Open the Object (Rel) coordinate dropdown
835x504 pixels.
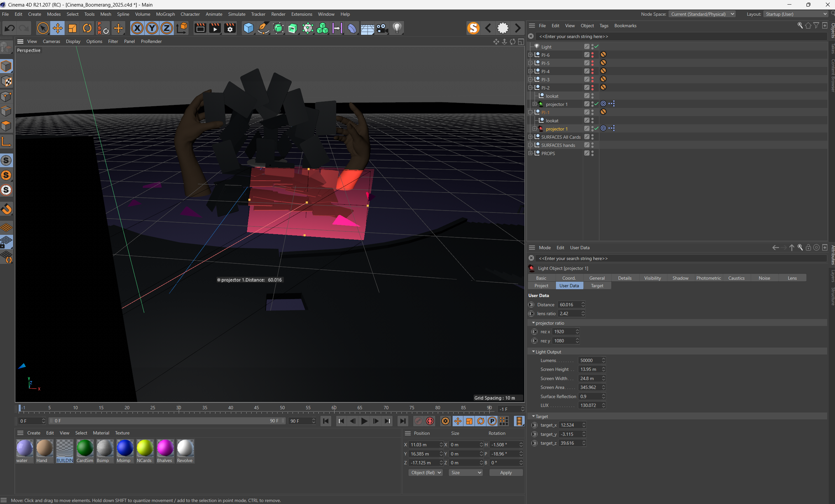tap(426, 473)
